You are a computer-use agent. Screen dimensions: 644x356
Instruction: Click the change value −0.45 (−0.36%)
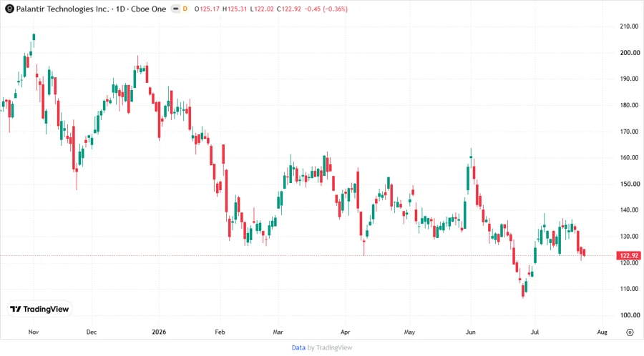click(326, 9)
